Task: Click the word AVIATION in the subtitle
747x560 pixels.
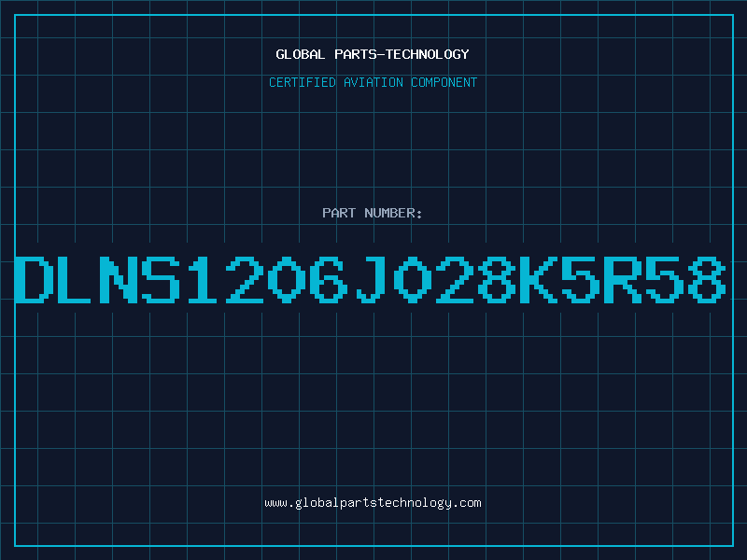Action: tap(373, 82)
